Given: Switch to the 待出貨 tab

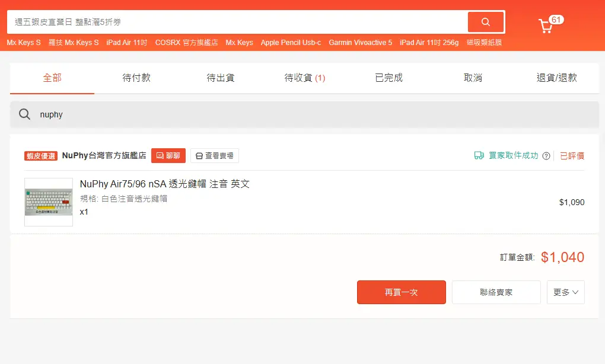Looking at the screenshot, I should coord(221,78).
